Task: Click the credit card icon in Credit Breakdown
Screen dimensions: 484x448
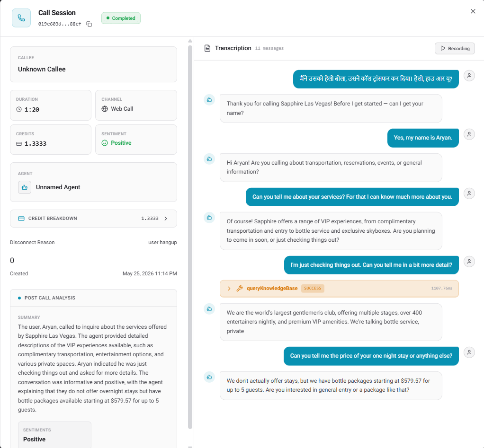Action: [21, 219]
